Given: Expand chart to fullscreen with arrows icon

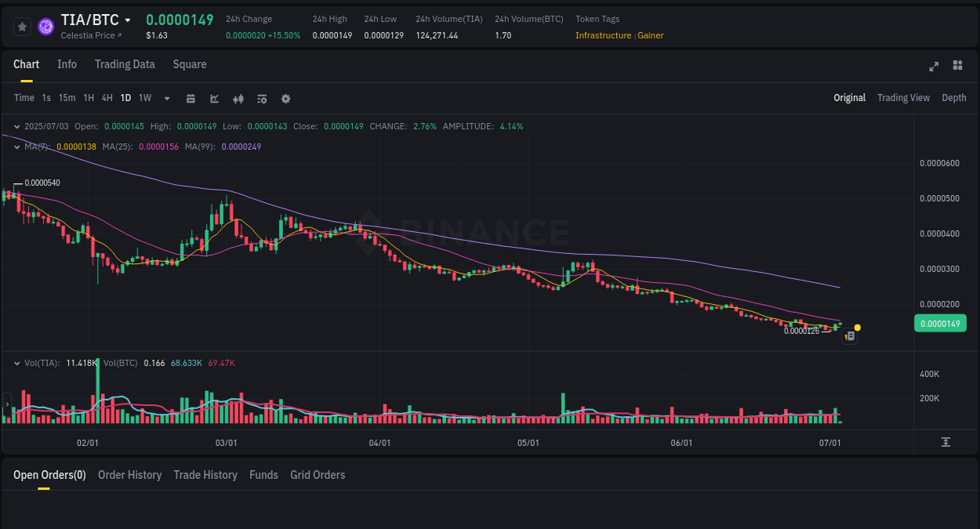Looking at the screenshot, I should pos(934,67).
